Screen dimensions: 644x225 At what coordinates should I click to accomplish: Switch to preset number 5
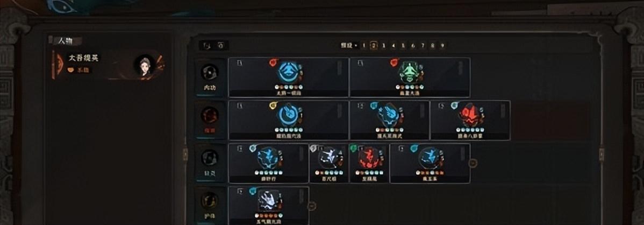(x=403, y=46)
